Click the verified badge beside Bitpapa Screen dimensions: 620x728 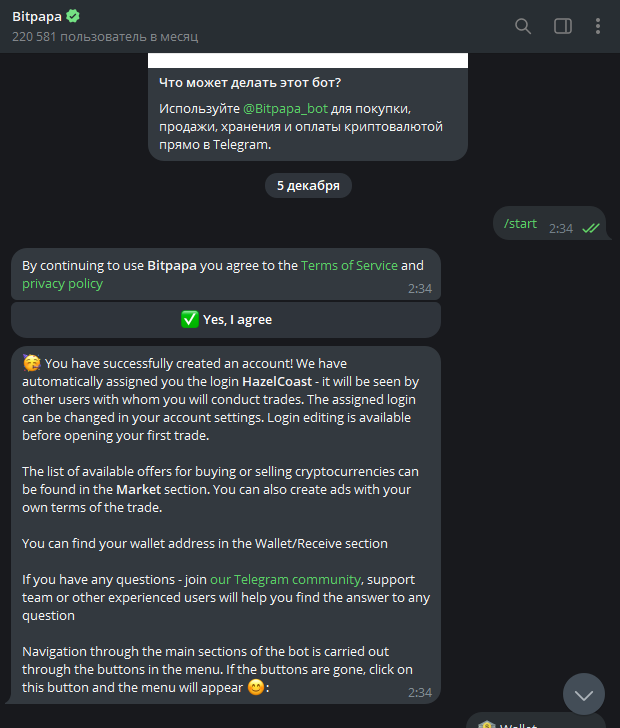point(73,17)
